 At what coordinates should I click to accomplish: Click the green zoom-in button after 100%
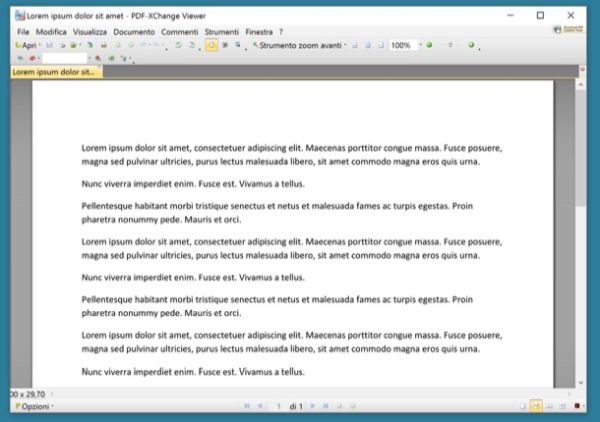[x=429, y=46]
